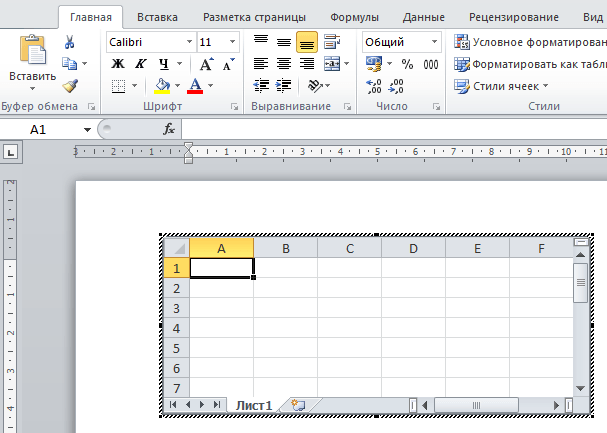607x433 pixels.
Task: Open the Calibri font name dropdown
Action: pos(189,42)
